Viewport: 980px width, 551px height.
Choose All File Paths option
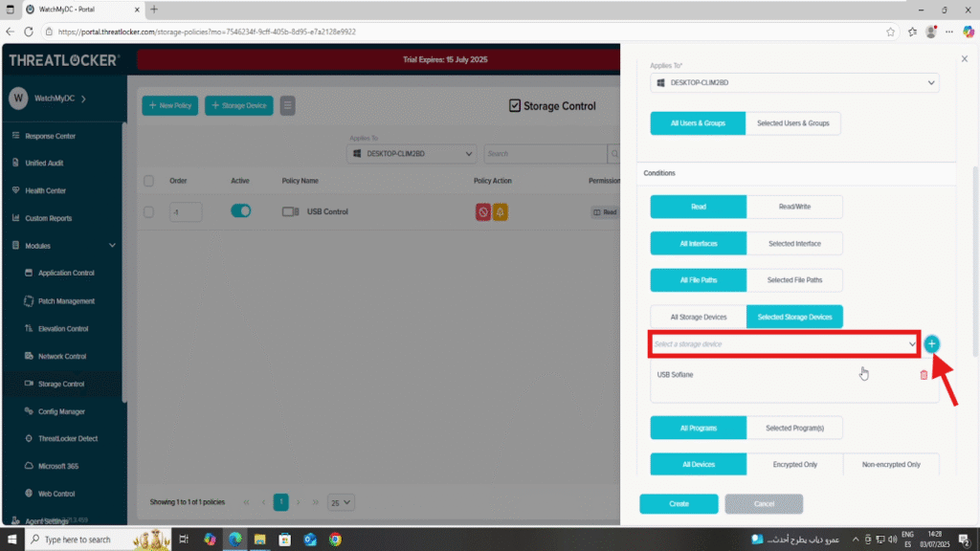(698, 280)
